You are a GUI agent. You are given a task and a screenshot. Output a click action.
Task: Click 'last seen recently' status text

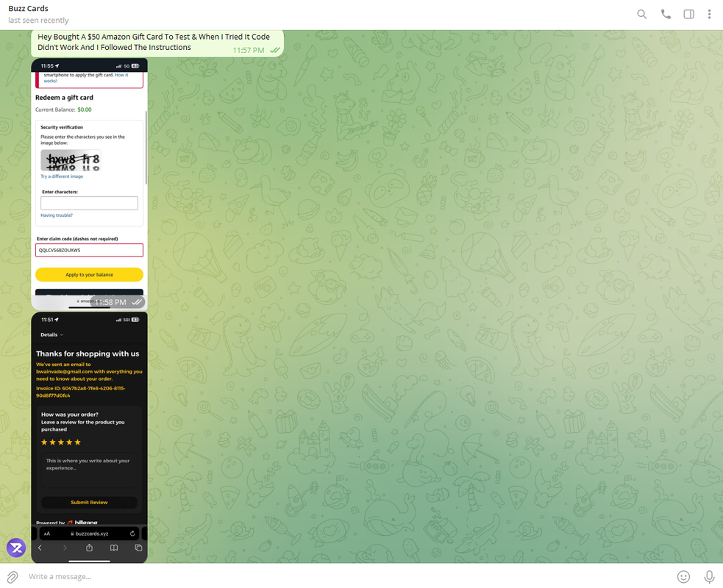[x=38, y=21]
